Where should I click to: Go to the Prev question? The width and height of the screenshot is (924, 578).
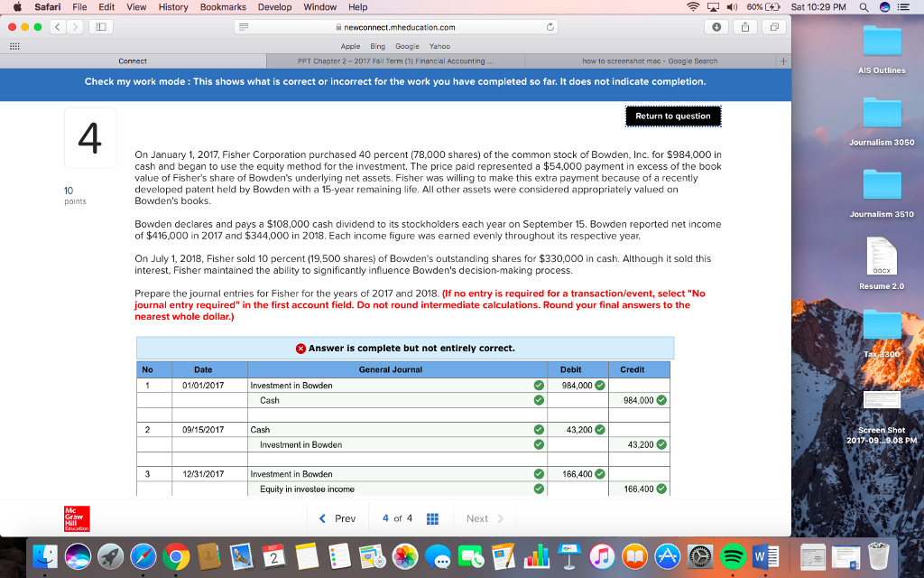pyautogui.click(x=337, y=518)
